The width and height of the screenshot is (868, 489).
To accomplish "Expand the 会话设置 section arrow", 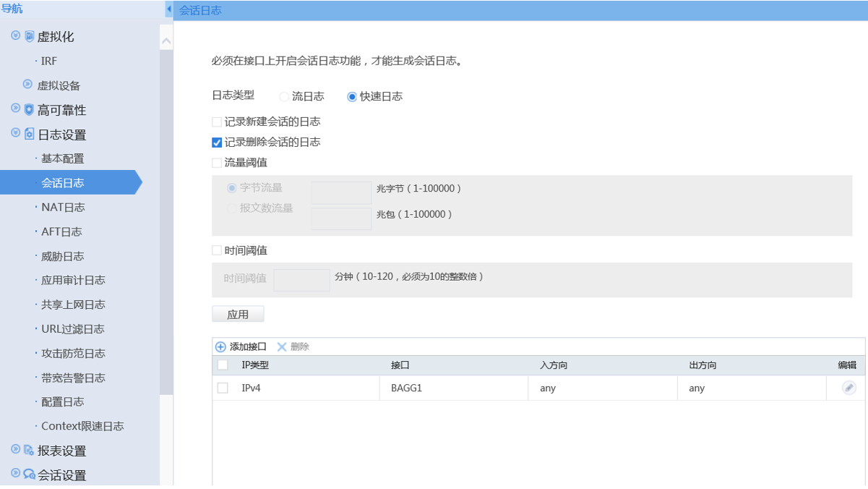I will point(16,474).
